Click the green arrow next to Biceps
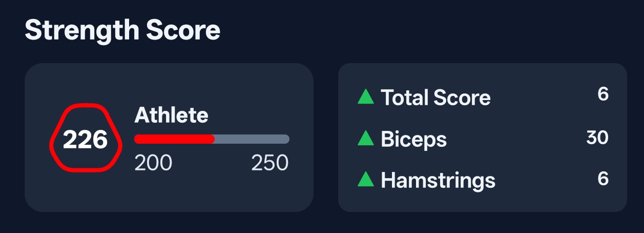This screenshot has width=644, height=233. (x=366, y=138)
